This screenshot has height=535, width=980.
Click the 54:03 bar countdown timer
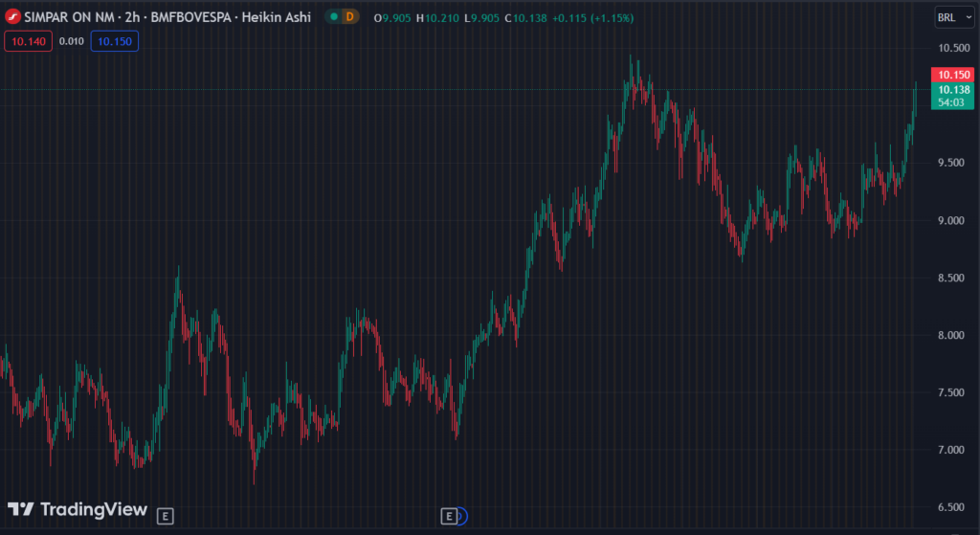click(x=952, y=102)
